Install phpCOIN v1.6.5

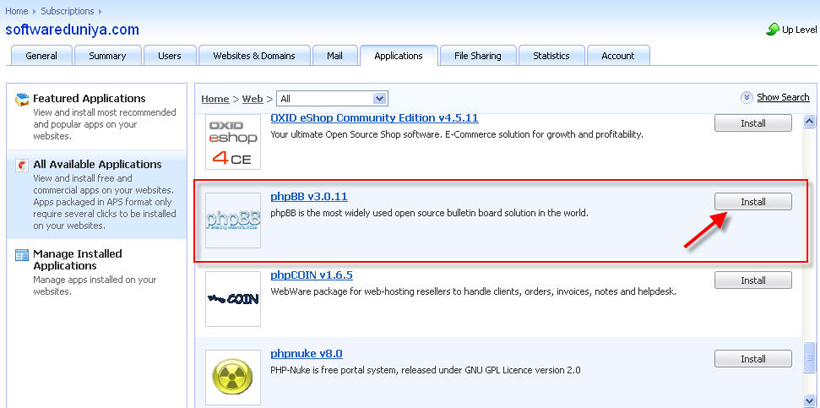(753, 280)
